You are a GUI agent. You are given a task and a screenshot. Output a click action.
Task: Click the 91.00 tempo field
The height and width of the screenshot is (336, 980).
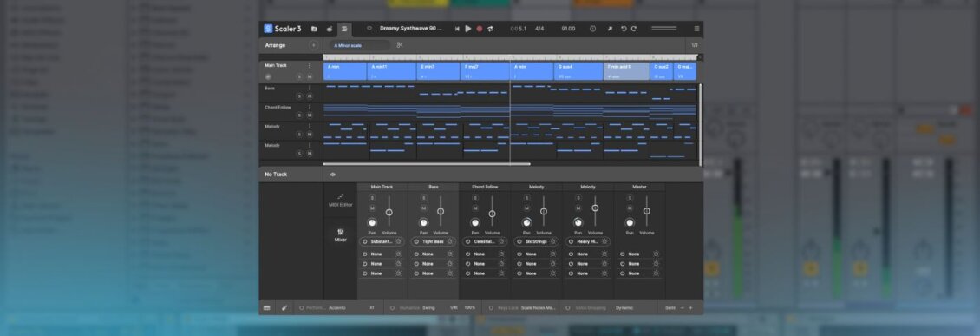(x=568, y=29)
